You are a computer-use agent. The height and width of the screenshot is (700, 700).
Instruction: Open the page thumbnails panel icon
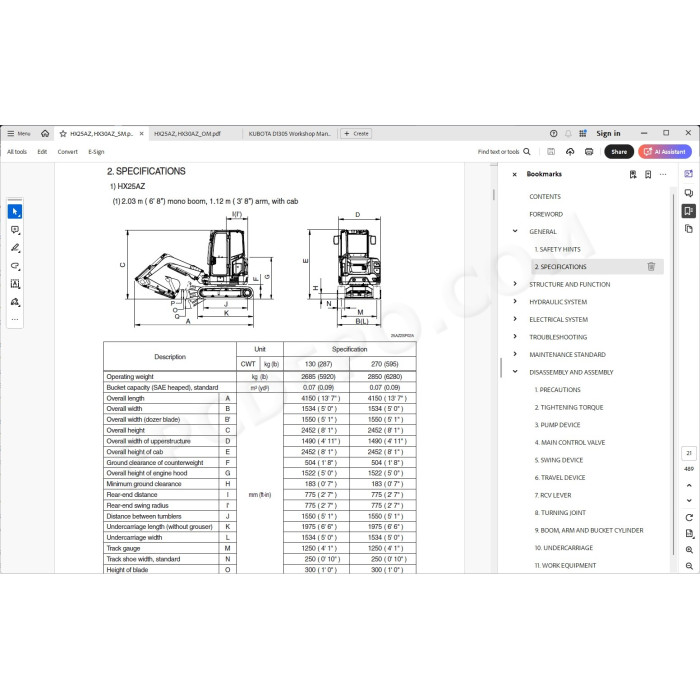tap(688, 229)
